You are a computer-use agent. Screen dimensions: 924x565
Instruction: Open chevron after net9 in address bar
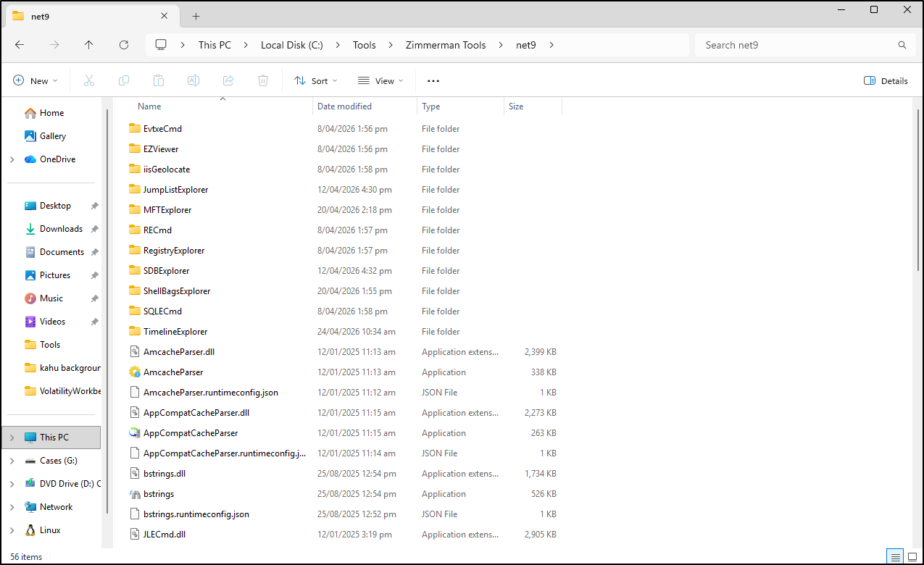click(552, 45)
